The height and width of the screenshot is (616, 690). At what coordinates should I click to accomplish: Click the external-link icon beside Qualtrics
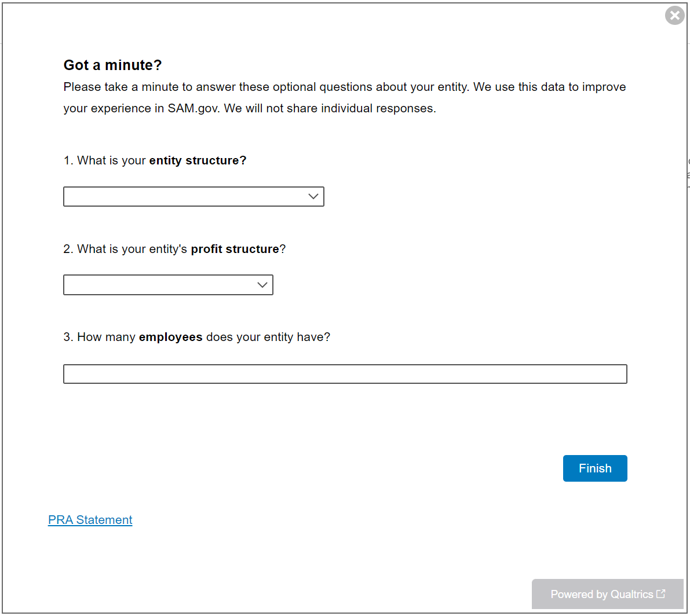pos(661,594)
